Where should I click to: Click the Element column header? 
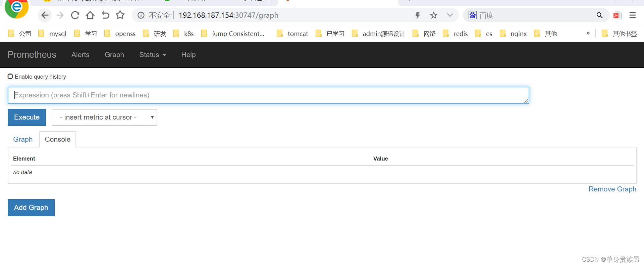(x=24, y=159)
